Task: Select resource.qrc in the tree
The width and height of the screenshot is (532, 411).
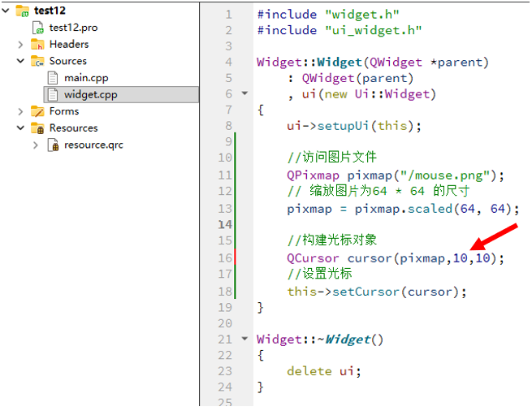Action: [93, 145]
